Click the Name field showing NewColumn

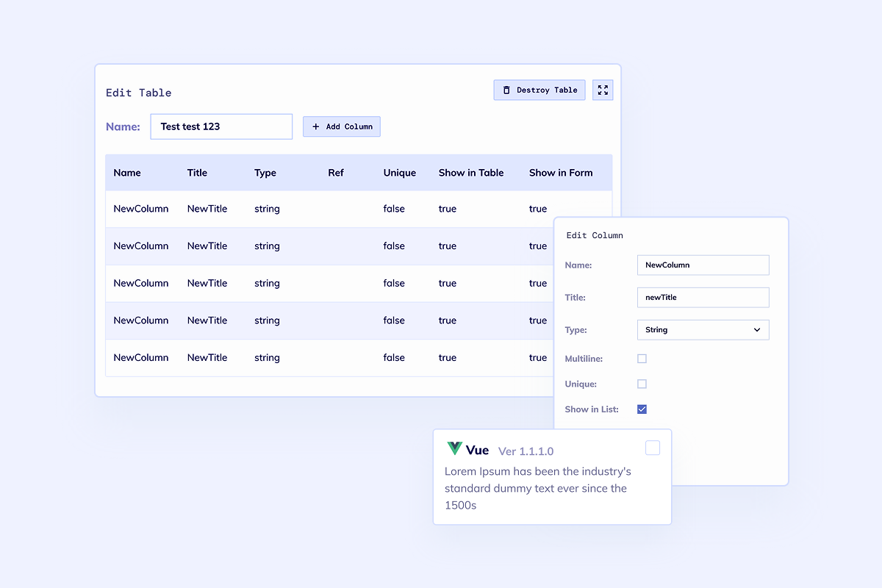[703, 265]
